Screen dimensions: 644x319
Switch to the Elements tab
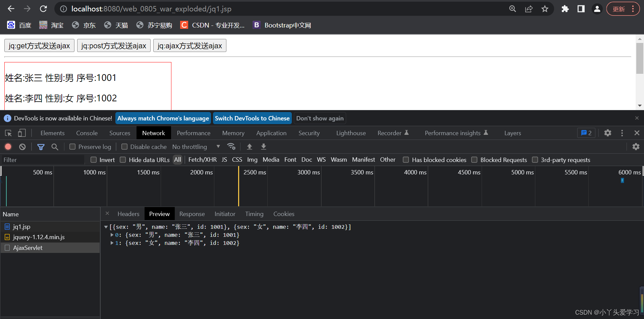[53, 133]
